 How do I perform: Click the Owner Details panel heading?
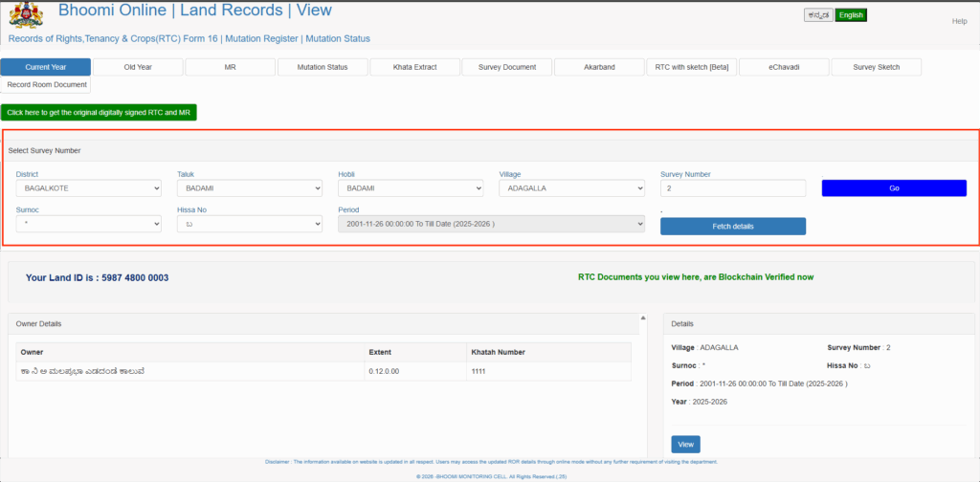pyautogui.click(x=38, y=324)
